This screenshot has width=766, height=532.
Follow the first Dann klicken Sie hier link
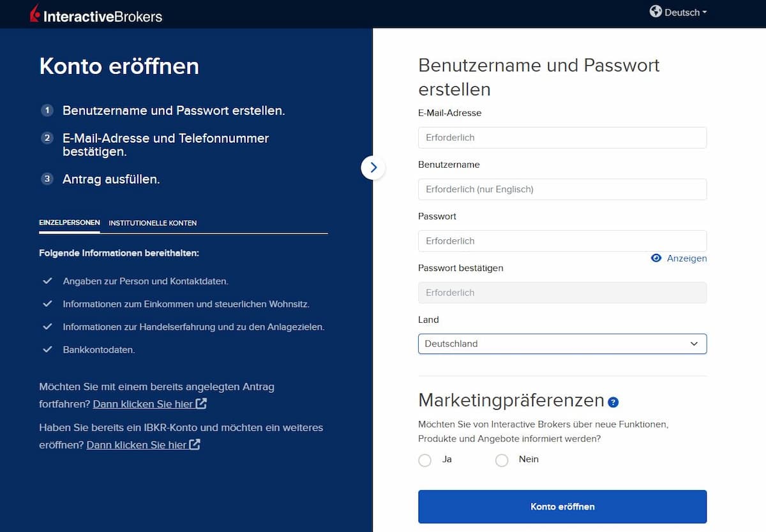coord(143,404)
